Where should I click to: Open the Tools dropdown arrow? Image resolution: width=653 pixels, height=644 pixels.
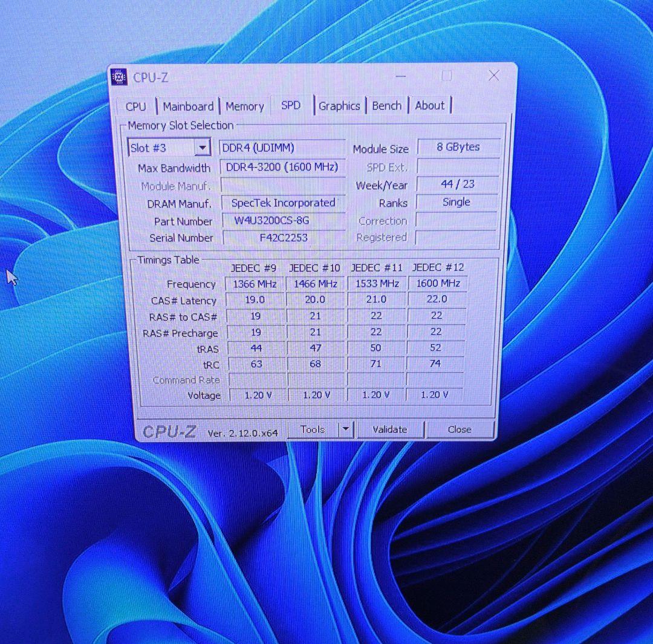click(346, 429)
